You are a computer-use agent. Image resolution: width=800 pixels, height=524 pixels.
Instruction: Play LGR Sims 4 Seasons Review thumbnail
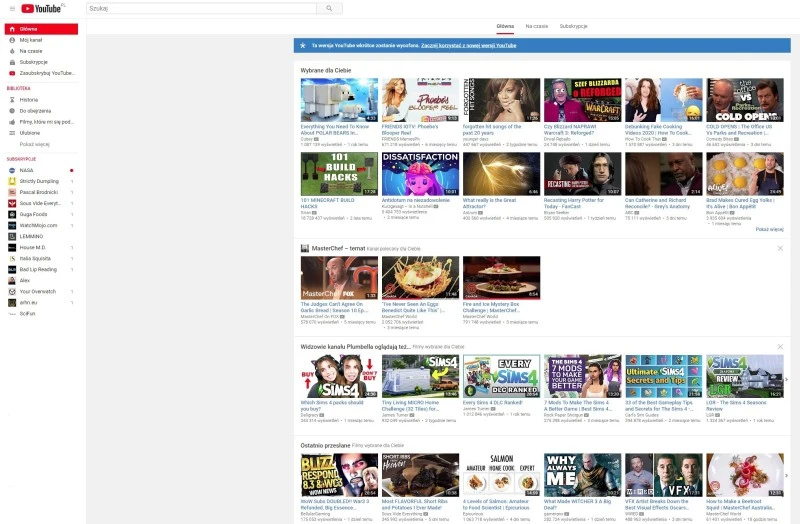tap(745, 376)
